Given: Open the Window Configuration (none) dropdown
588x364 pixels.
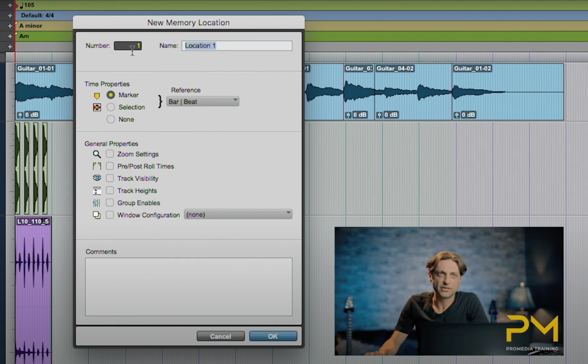Looking at the screenshot, I should point(238,214).
